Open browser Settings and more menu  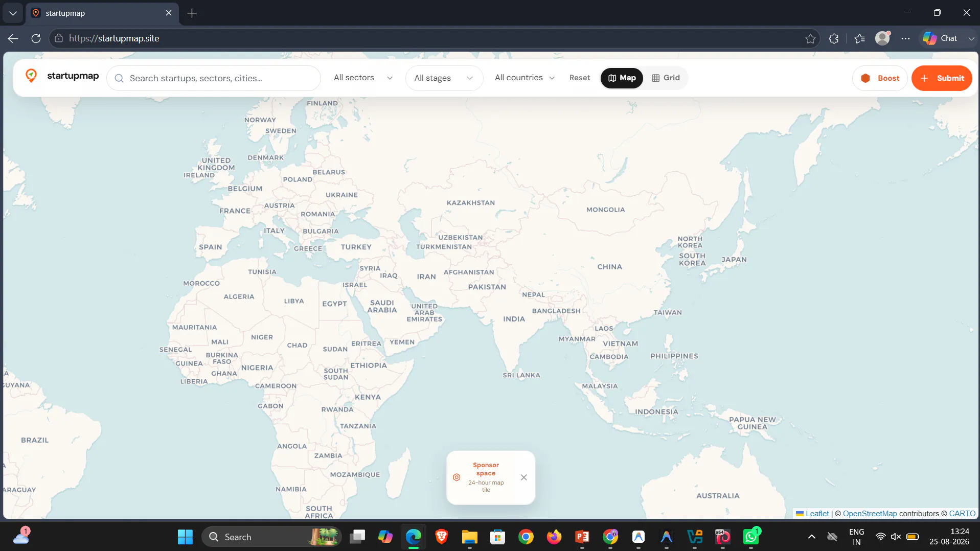(x=905, y=38)
